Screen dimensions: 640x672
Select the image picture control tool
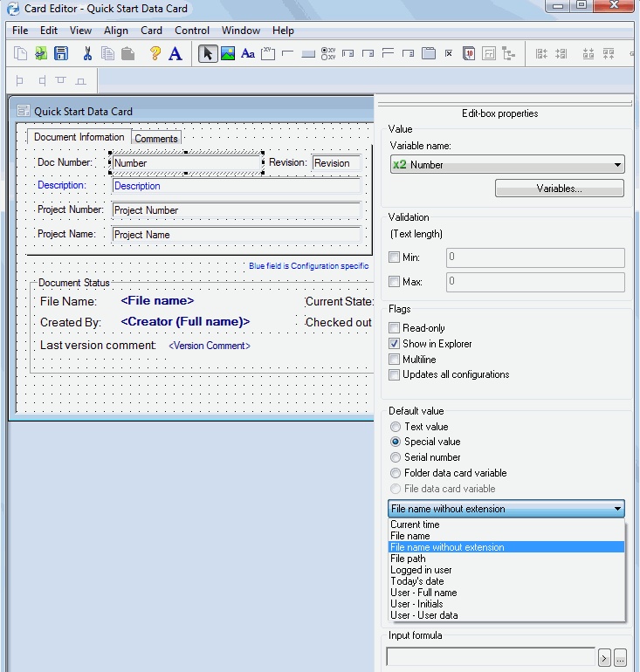point(228,53)
